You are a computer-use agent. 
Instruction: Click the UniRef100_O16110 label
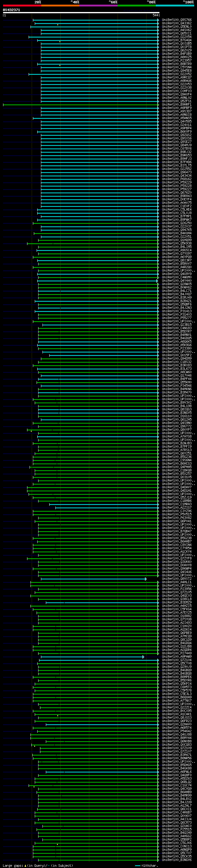coord(177,416)
